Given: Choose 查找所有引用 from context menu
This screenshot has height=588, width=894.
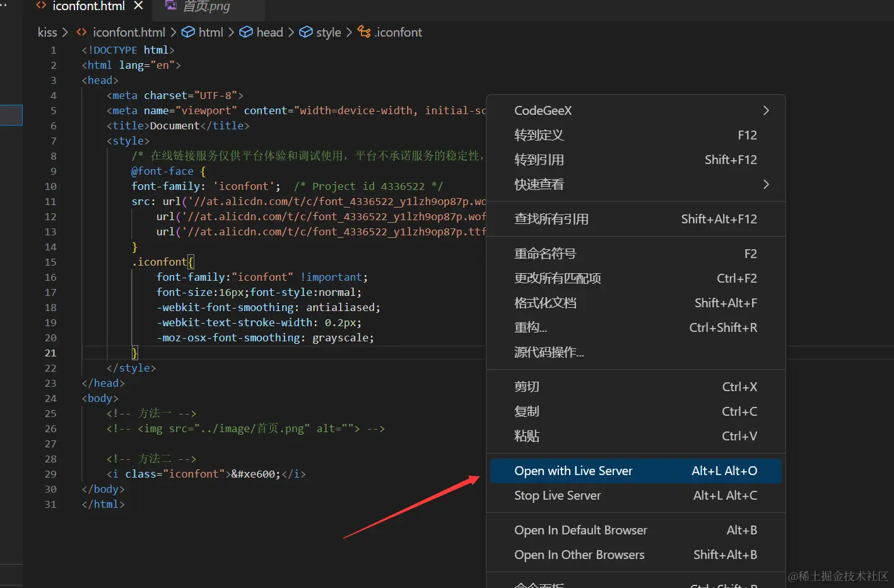Looking at the screenshot, I should click(636, 219).
